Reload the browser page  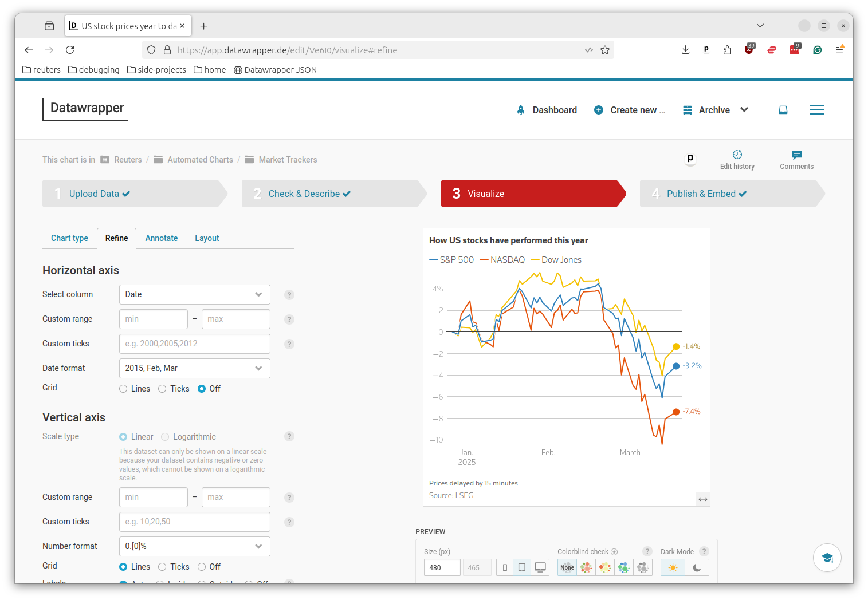(x=70, y=50)
